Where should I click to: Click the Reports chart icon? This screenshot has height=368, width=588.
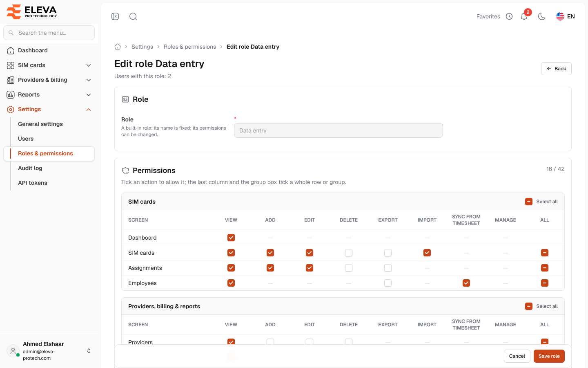coord(11,95)
